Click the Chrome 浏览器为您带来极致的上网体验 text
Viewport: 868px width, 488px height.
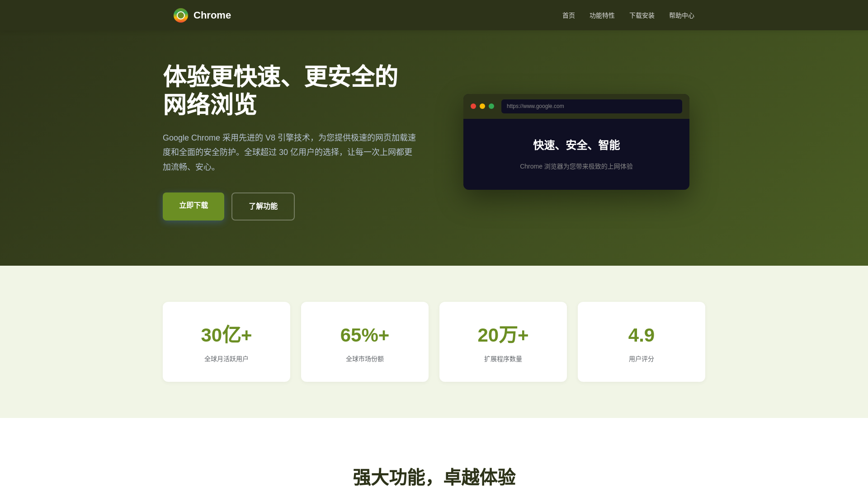tap(576, 166)
